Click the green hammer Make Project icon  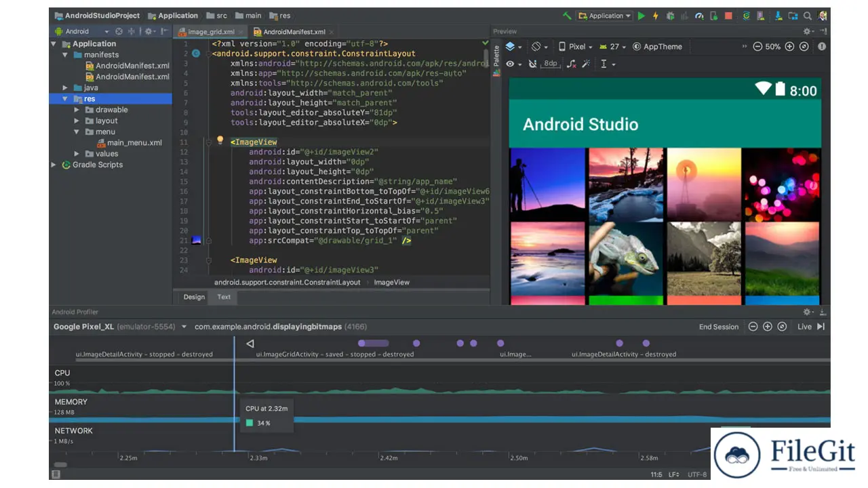pos(567,16)
